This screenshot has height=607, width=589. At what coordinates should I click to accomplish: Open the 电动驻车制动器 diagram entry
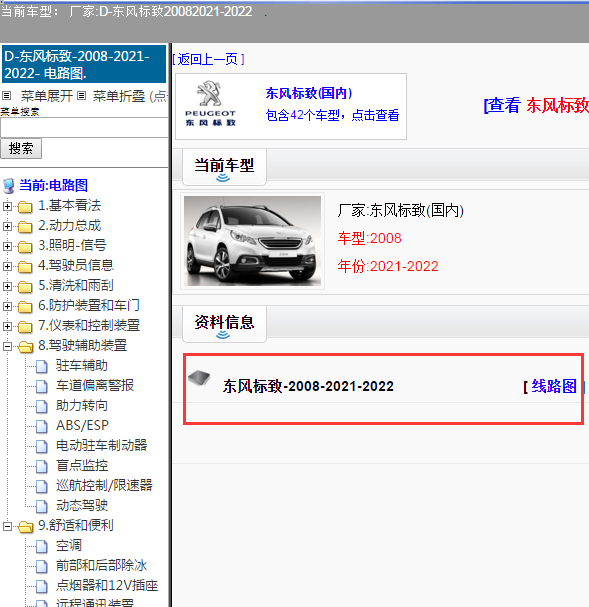pos(101,446)
